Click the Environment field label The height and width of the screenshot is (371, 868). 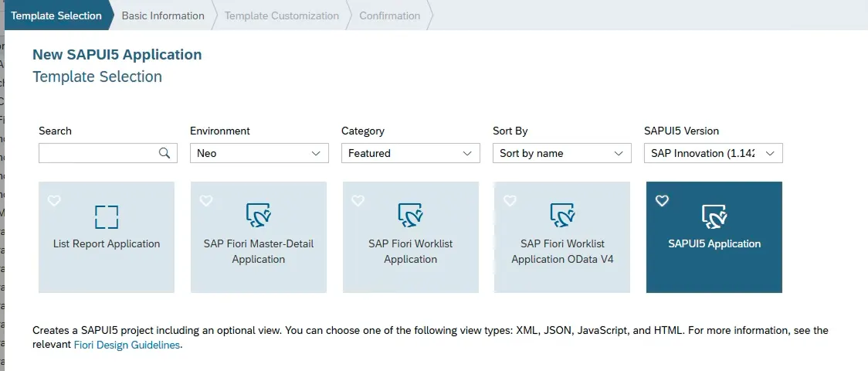(220, 131)
